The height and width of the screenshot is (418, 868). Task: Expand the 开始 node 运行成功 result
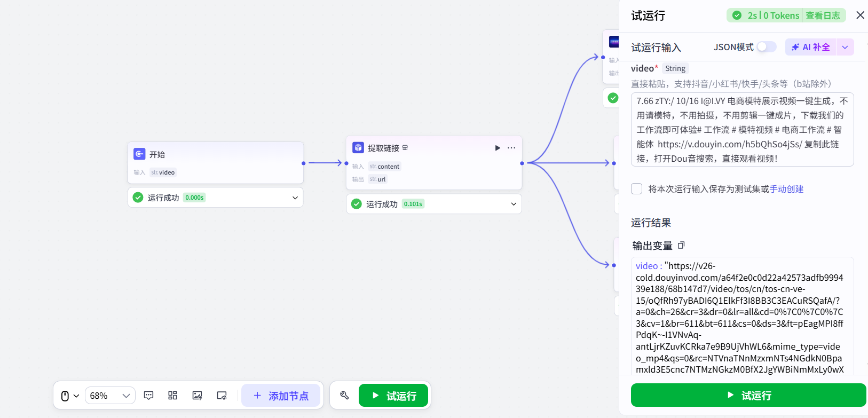[x=295, y=198]
